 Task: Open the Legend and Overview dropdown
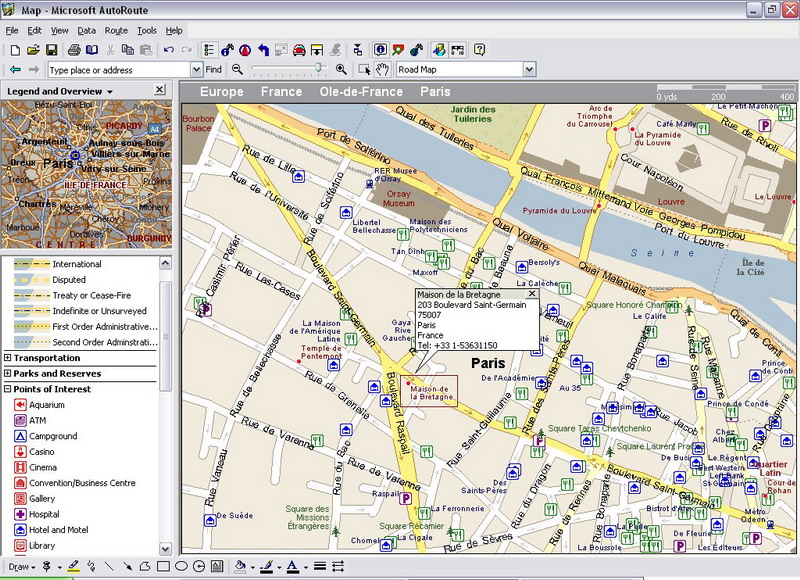(x=110, y=92)
